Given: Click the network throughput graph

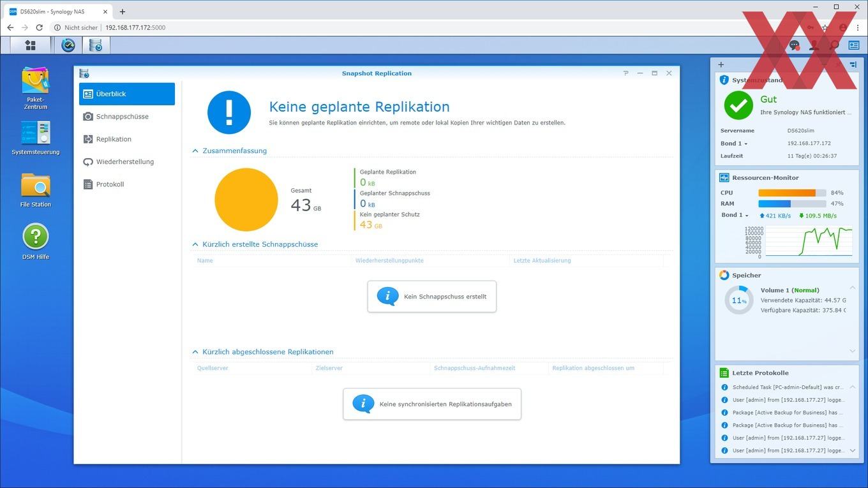Looking at the screenshot, I should click(x=808, y=240).
